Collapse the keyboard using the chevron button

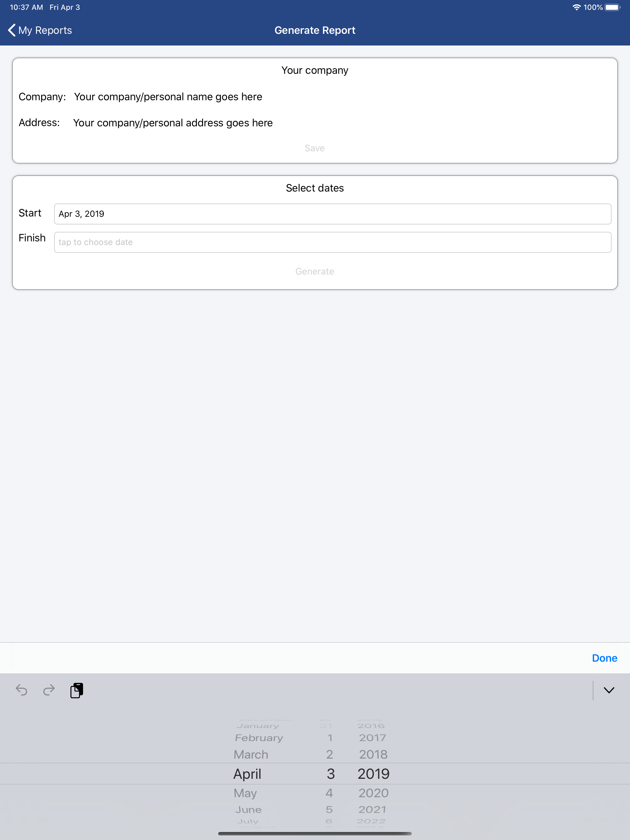tap(608, 690)
